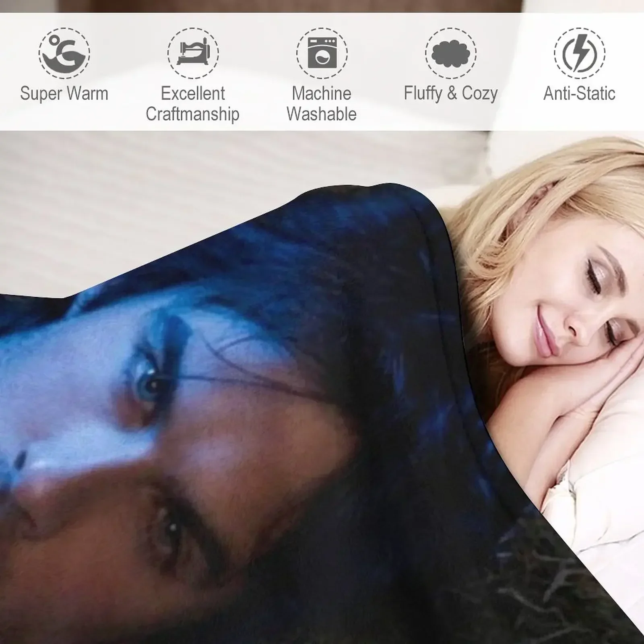Select the 'Excellent Craftmanship' label text
Viewport: 644px width, 644px height.
[193, 103]
